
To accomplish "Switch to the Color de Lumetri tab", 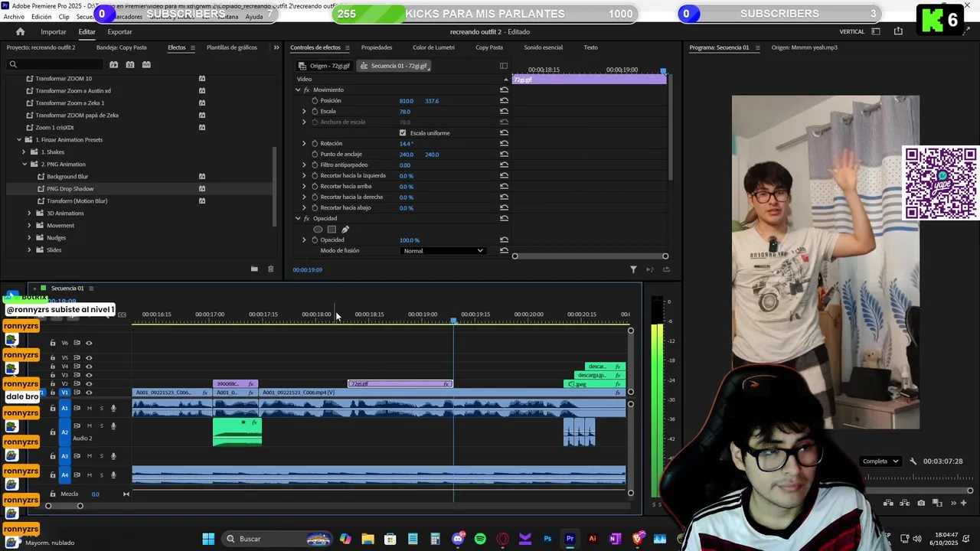I will pyautogui.click(x=433, y=47).
